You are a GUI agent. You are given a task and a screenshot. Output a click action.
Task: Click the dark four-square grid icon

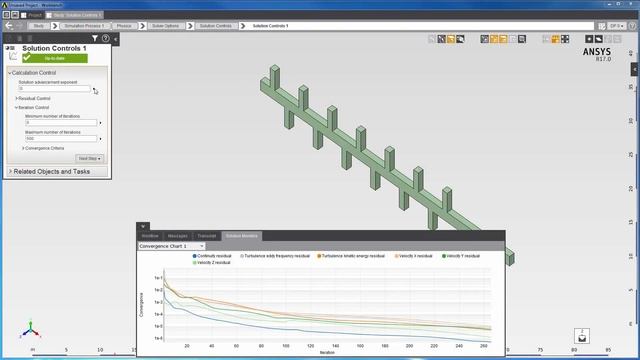pos(565,39)
